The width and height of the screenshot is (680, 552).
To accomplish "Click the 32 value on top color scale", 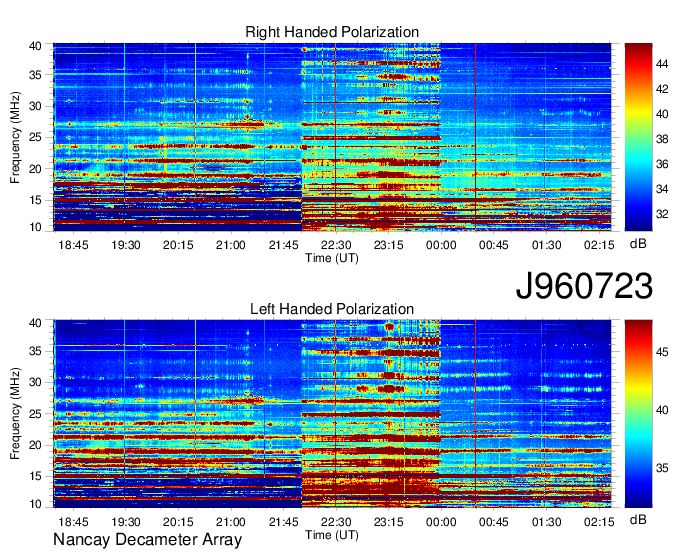I will (x=662, y=214).
